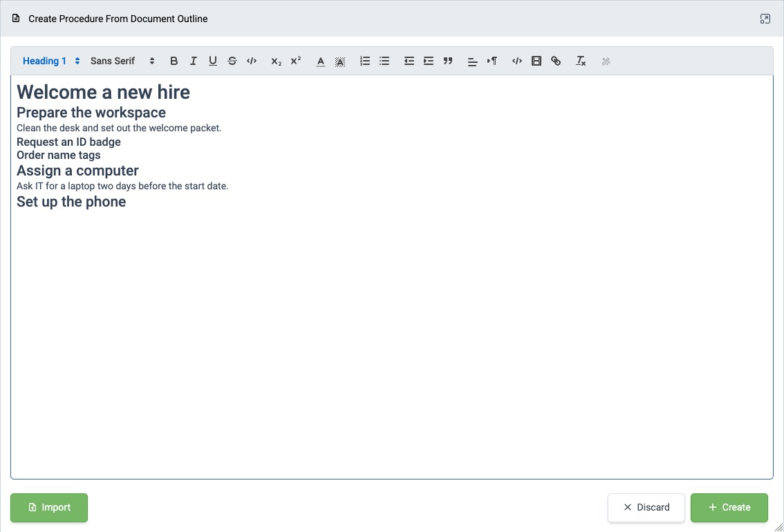This screenshot has width=784, height=532.
Task: Click the 'Clean the desk' paragraph
Action: point(119,128)
